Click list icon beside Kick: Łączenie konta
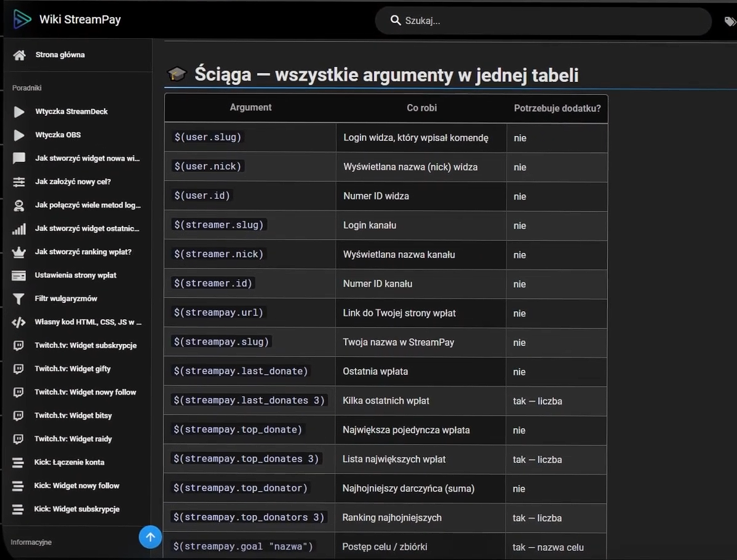The width and height of the screenshot is (737, 560). tap(18, 463)
